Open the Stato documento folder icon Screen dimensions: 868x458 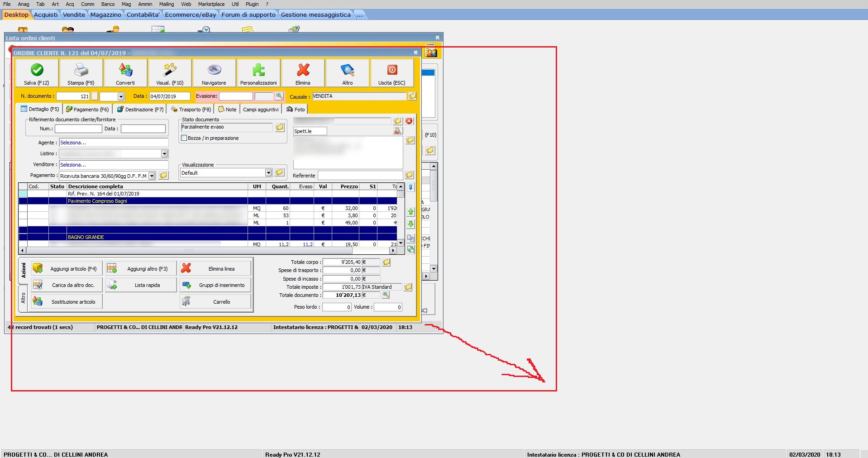coord(280,127)
